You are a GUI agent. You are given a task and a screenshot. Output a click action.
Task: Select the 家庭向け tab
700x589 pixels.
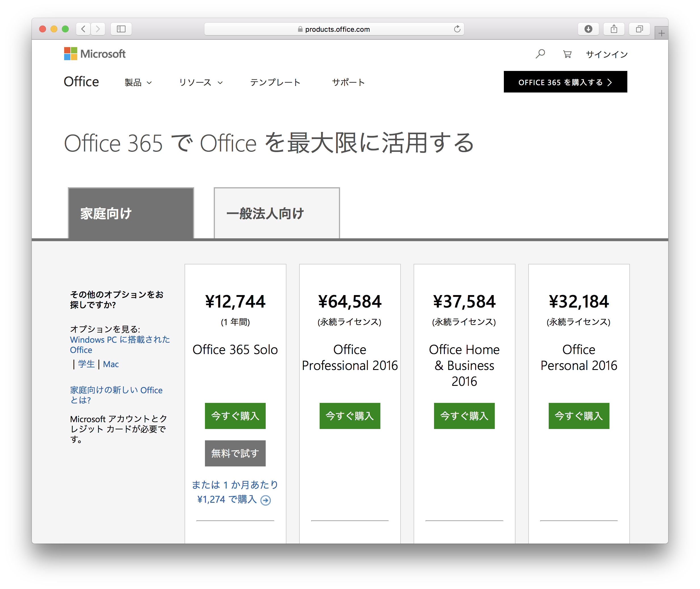(131, 213)
